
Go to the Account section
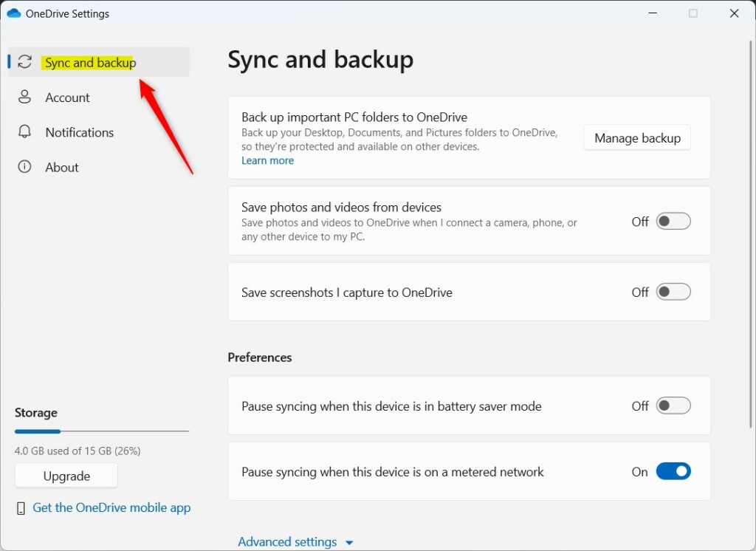tap(99, 97)
